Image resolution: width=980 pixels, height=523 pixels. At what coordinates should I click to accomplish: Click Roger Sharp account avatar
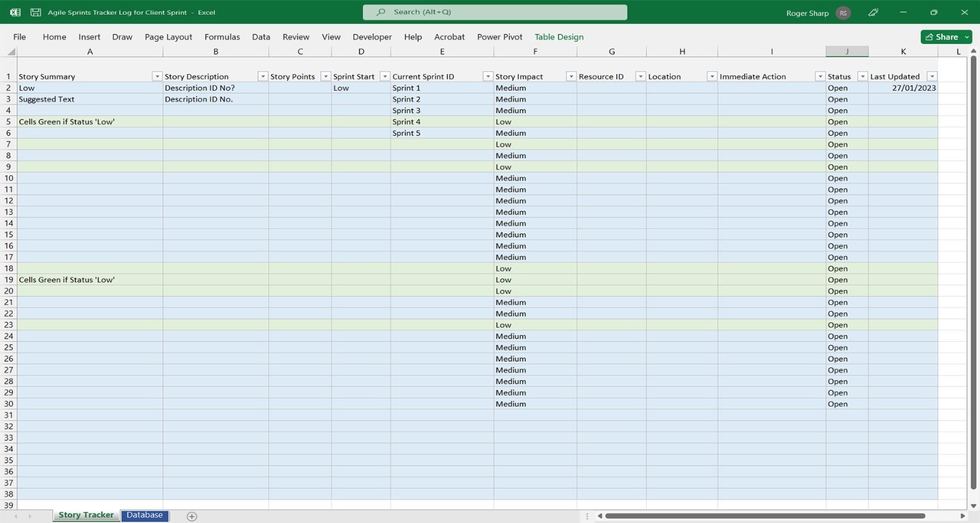pos(843,13)
